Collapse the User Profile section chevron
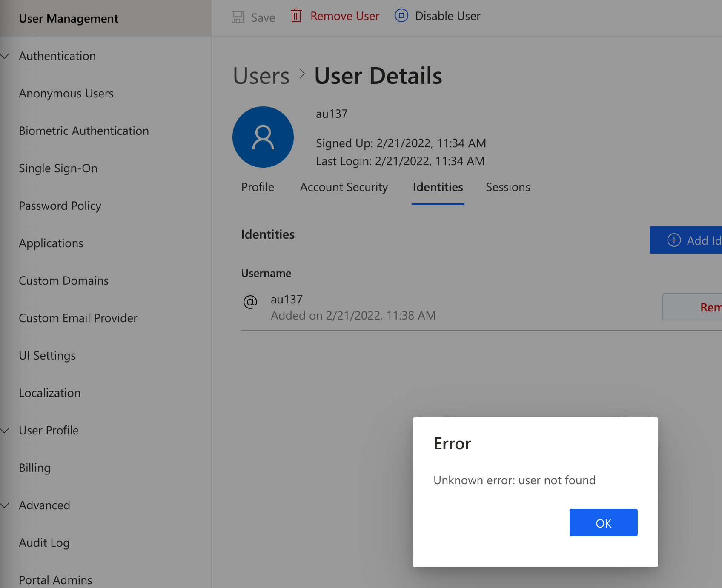This screenshot has width=722, height=588. (5, 430)
